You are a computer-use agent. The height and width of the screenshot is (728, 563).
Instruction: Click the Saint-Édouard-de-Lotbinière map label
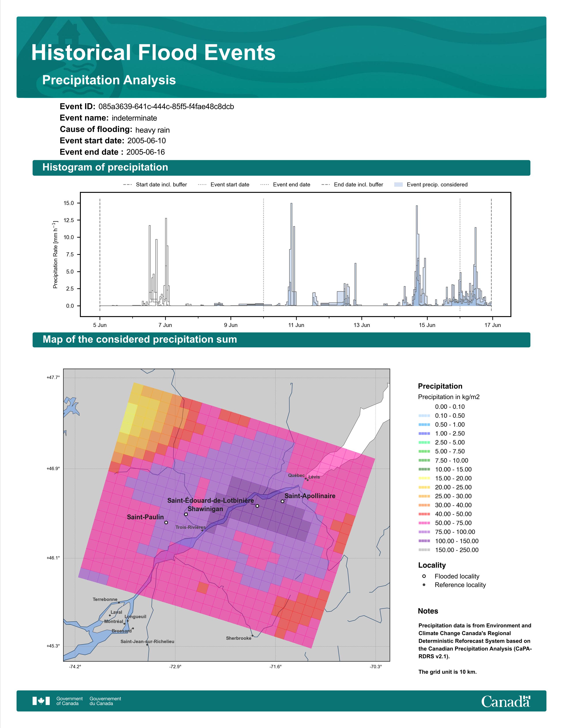pos(210,501)
